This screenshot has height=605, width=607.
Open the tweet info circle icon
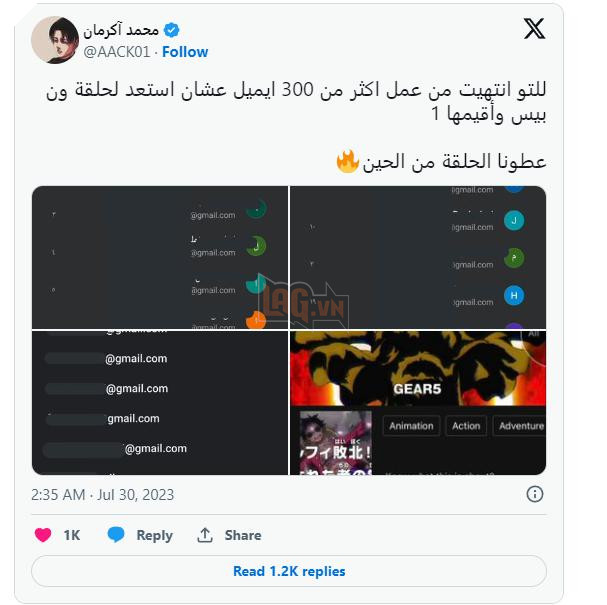535,494
